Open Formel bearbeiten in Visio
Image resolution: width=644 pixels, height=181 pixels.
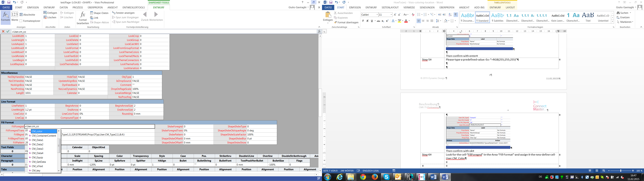[83, 18]
